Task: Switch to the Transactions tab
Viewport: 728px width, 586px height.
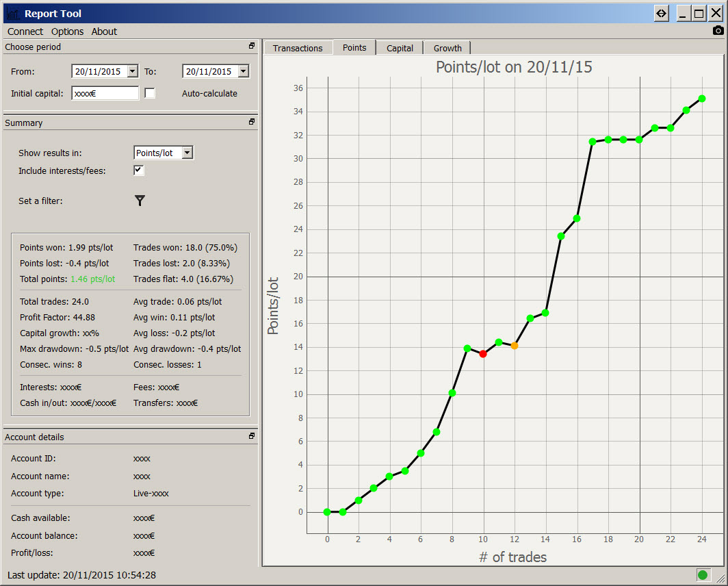Action: click(x=298, y=48)
